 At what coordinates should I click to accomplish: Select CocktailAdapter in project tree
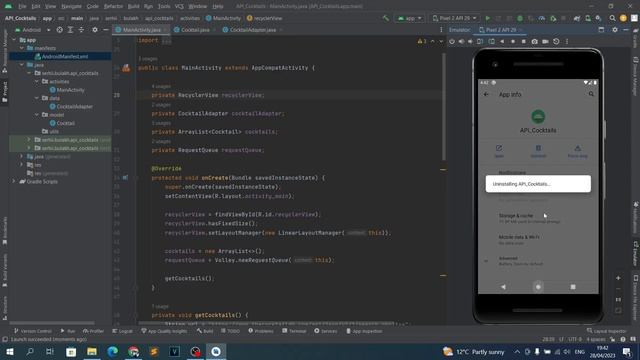[71, 107]
